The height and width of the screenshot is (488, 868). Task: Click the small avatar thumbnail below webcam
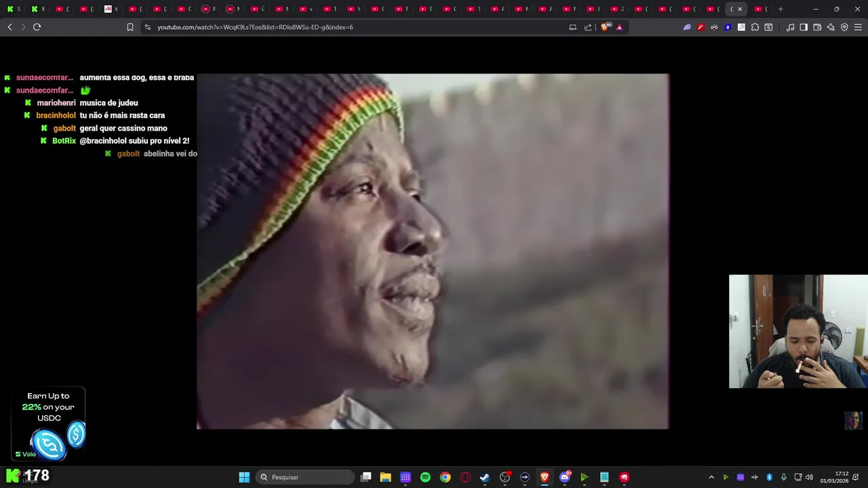coord(853,420)
